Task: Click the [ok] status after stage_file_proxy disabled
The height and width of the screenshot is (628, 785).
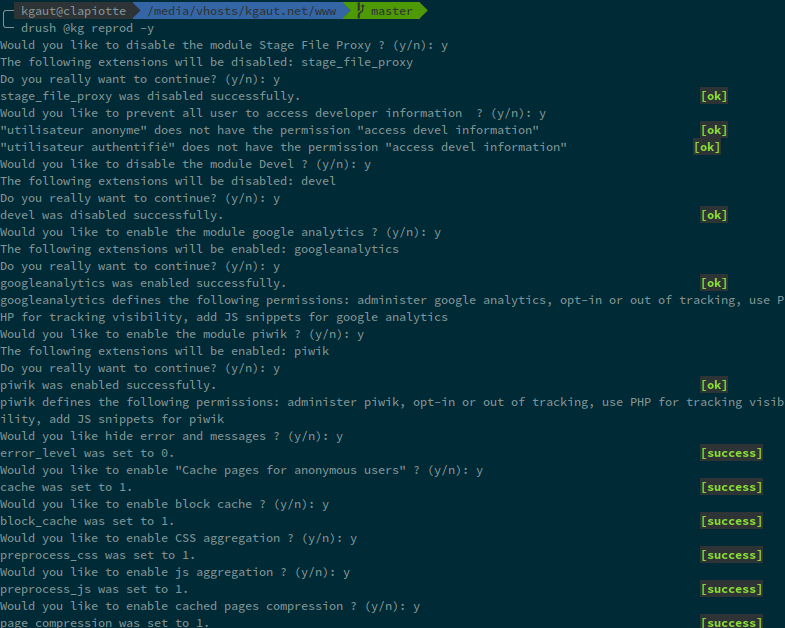Action: [714, 97]
